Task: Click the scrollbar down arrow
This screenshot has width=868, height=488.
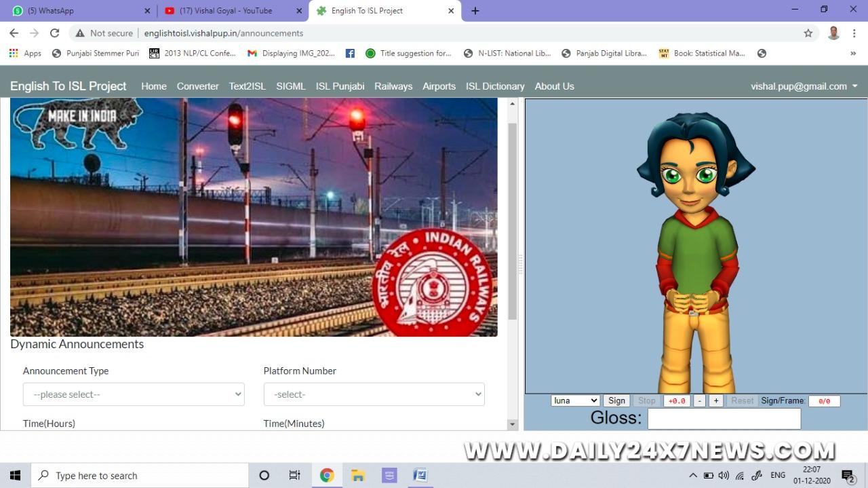Action: pyautogui.click(x=513, y=424)
